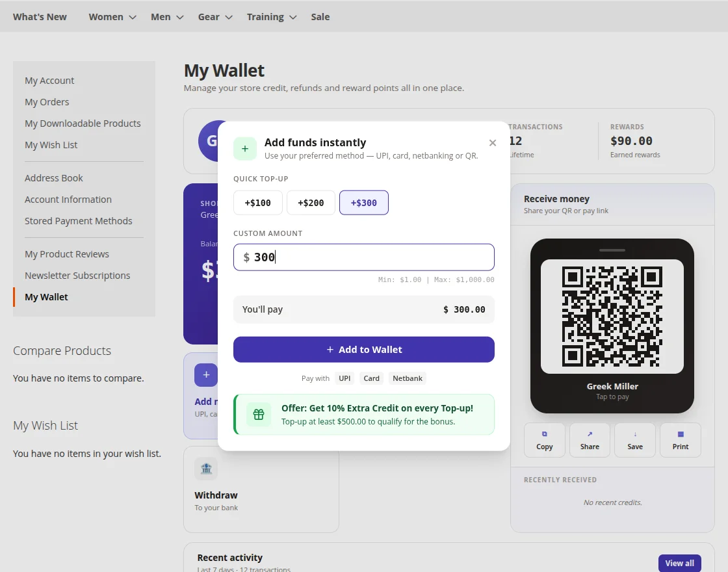Viewport: 728px width, 572px height.
Task: Click the Greek Miller name under QR
Action: (x=612, y=386)
